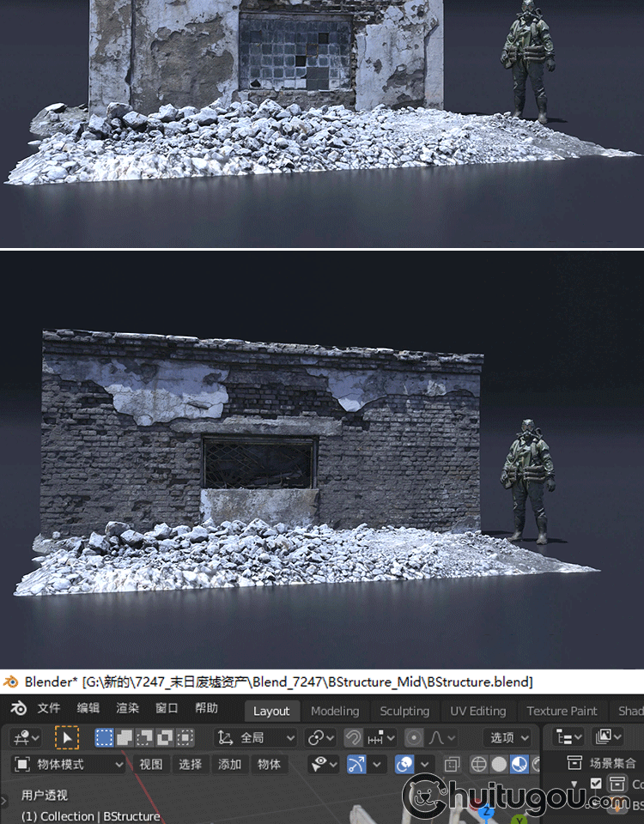Open the 全局 transform orientation dropdown
This screenshot has width=644, height=824.
255,737
